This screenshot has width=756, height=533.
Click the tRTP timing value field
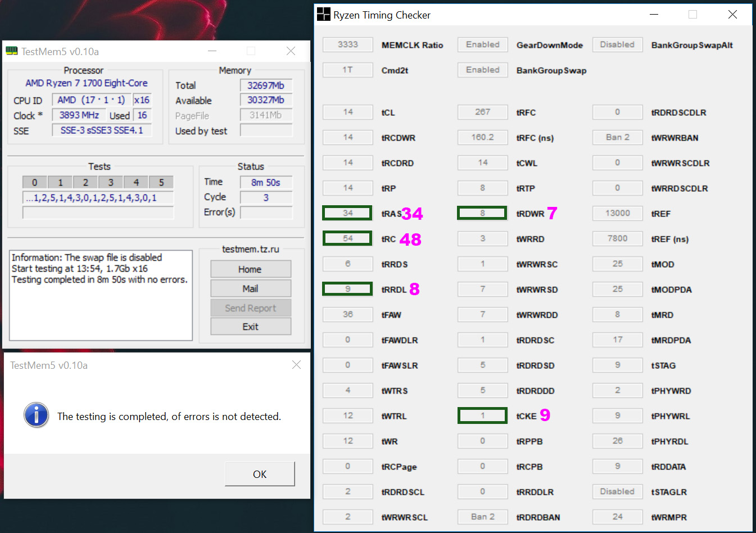483,188
